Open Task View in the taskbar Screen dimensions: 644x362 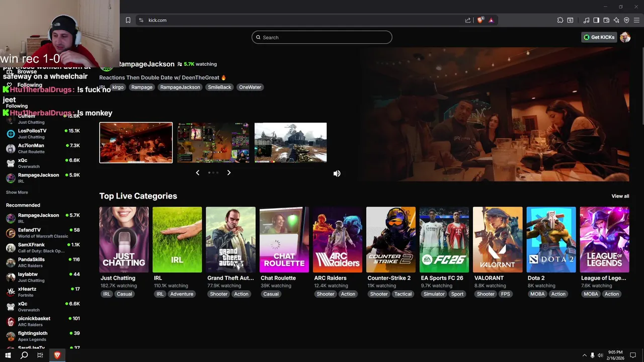pyautogui.click(x=40, y=355)
